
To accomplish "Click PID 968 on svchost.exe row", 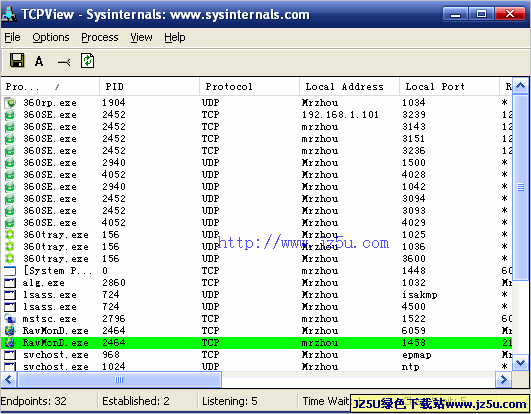I will (111, 355).
